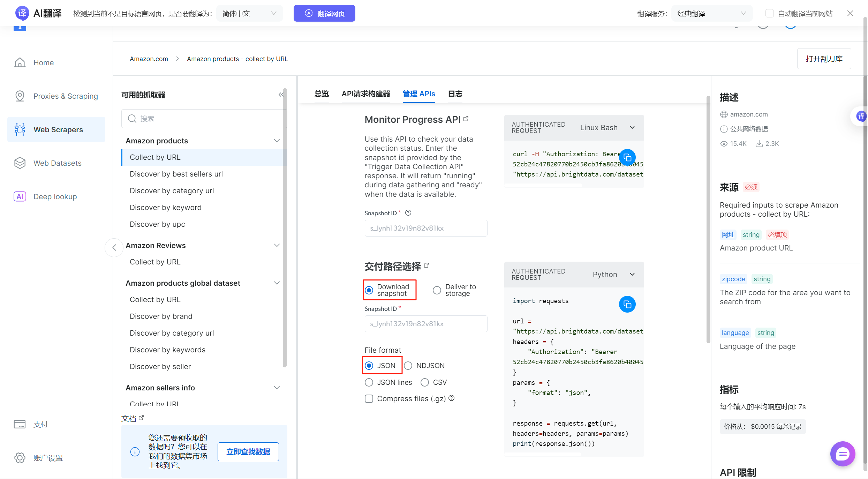Open Monitor Progress API external link icon

coord(466,119)
